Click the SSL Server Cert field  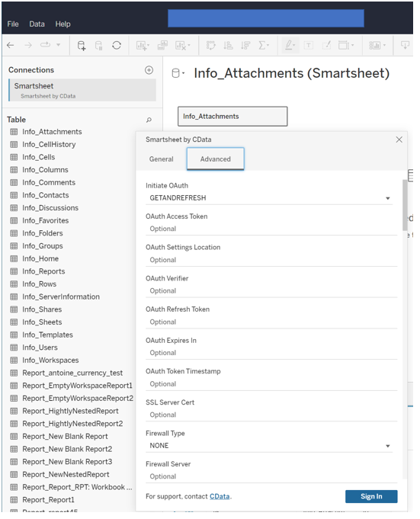271,415
